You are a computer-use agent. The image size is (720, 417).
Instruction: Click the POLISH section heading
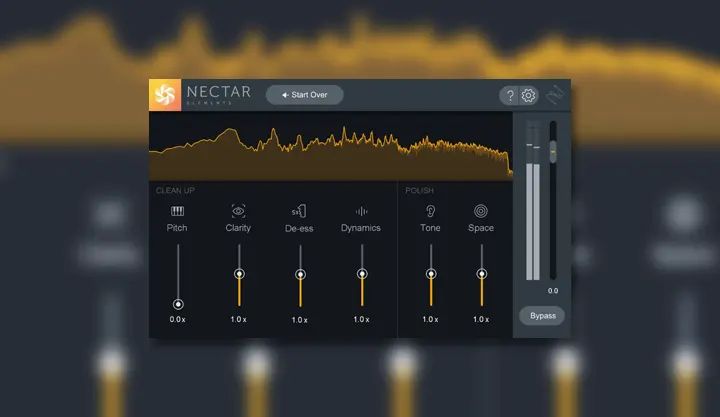pos(419,191)
